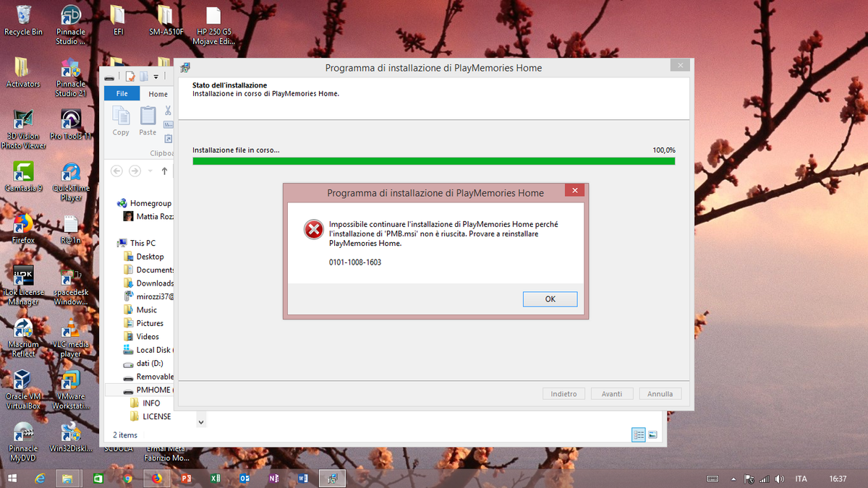Dismiss the error with the OK button
This screenshot has height=488, width=868.
[x=550, y=299]
